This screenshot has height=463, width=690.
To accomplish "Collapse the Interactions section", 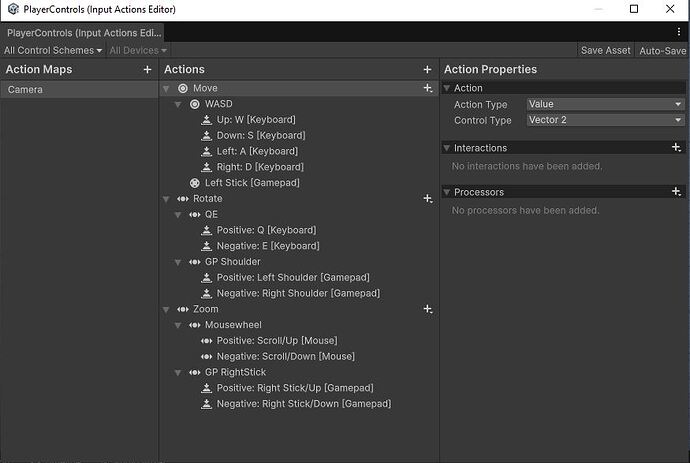I will point(447,148).
